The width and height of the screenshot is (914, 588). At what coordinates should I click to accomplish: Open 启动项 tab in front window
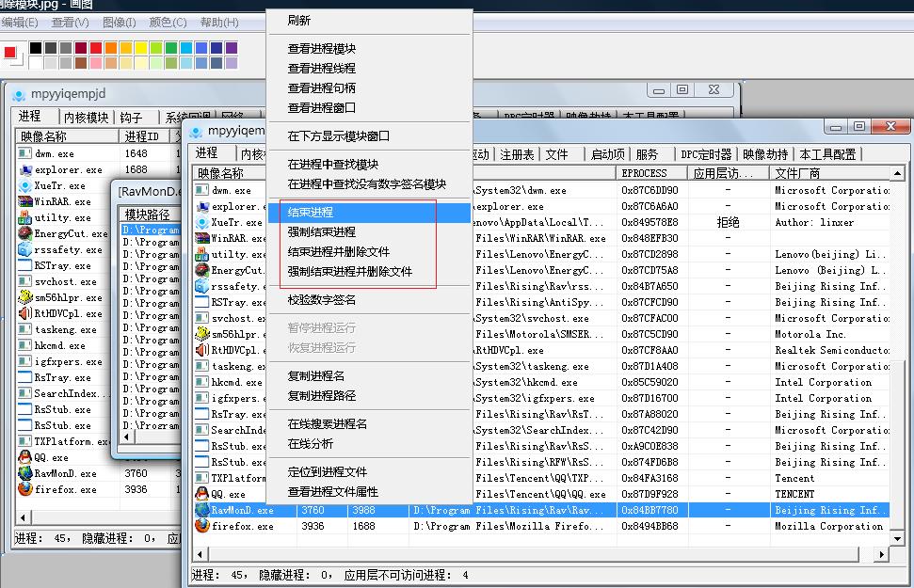tap(607, 154)
